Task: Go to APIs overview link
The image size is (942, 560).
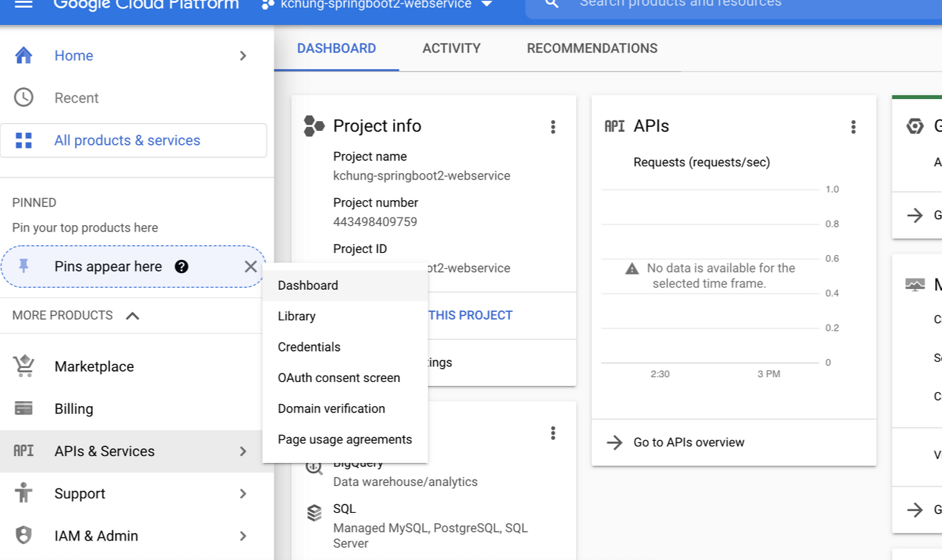Action: tap(689, 442)
